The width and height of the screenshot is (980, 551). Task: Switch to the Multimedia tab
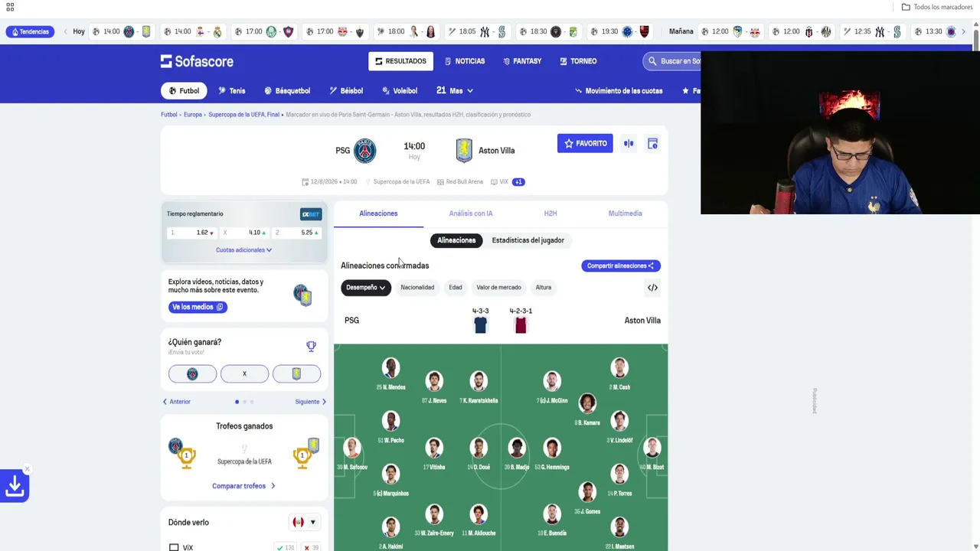(626, 214)
